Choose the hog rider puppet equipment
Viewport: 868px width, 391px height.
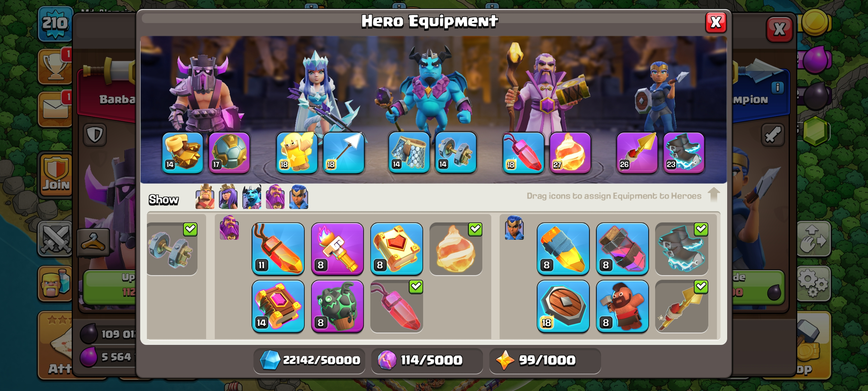[623, 306]
